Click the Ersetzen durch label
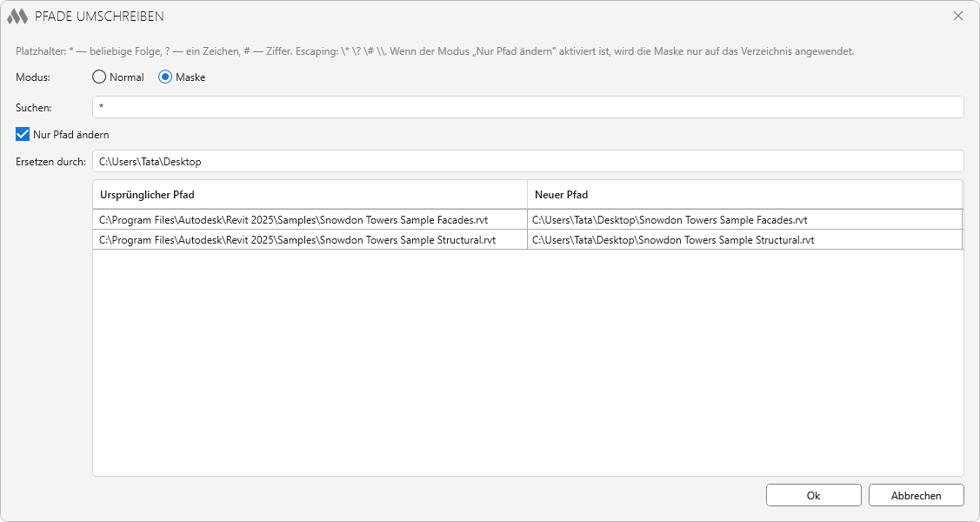The height and width of the screenshot is (522, 980). point(50,162)
